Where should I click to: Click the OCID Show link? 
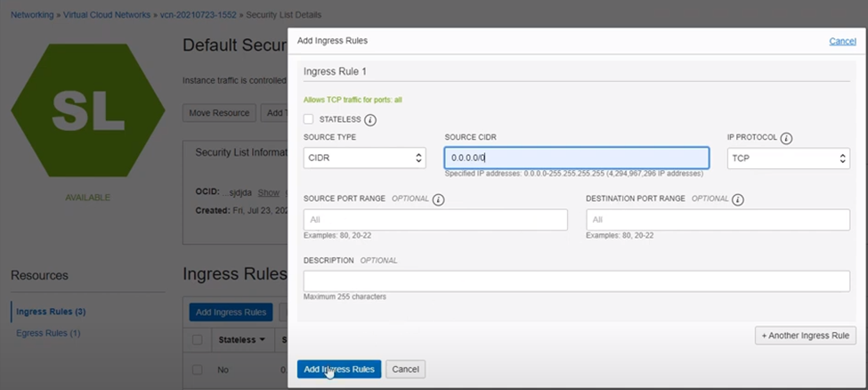point(269,192)
